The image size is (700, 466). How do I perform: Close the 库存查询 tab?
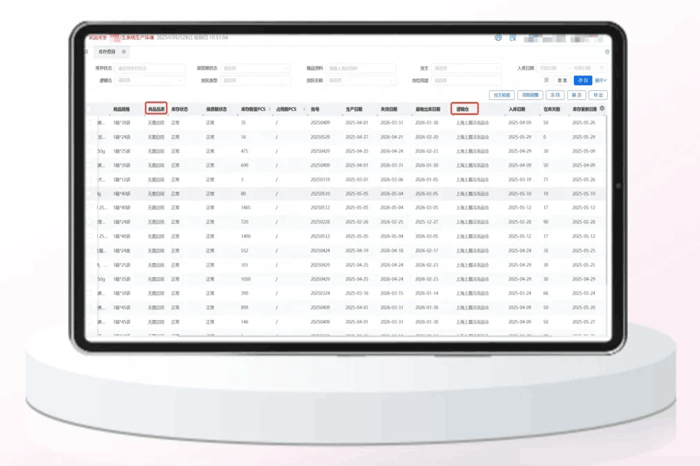122,51
